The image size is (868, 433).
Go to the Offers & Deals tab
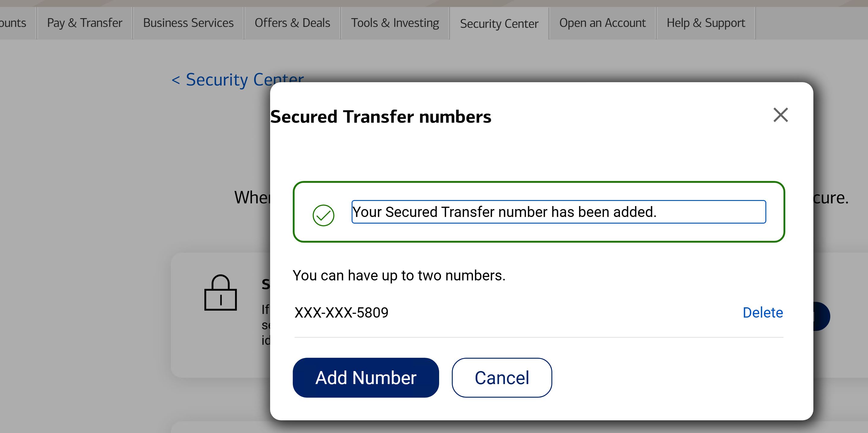(292, 23)
